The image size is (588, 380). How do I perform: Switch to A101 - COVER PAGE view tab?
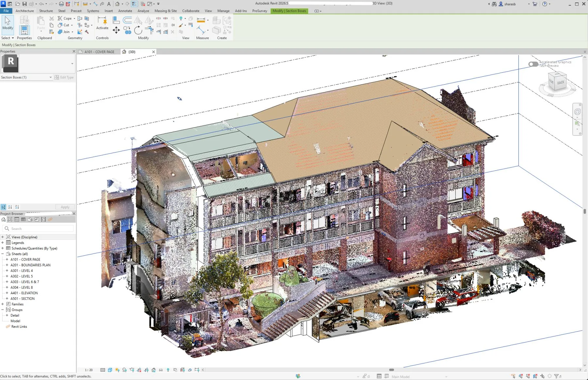[99, 52]
